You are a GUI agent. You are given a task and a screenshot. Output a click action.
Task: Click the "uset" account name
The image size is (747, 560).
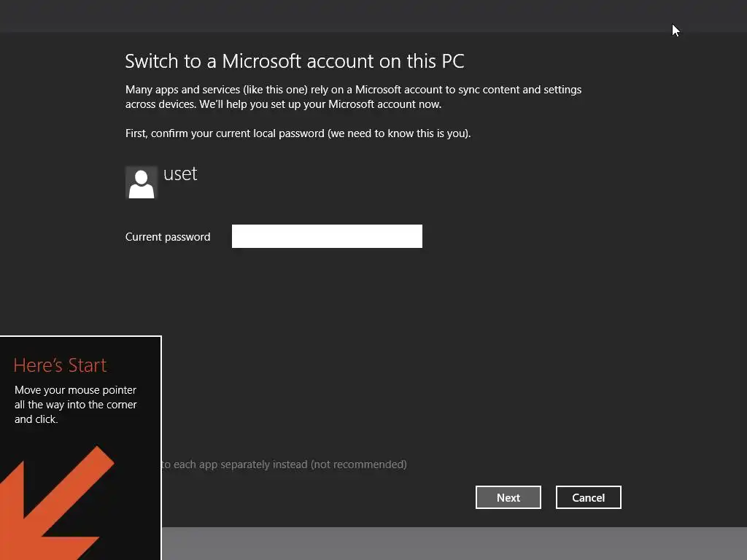(x=180, y=174)
